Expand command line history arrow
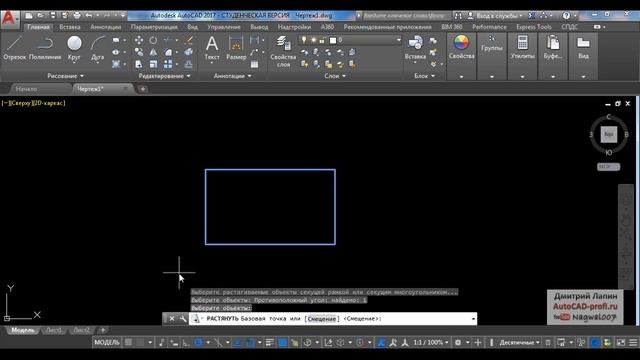Viewport: 640px width, 360px height. pos(473,319)
